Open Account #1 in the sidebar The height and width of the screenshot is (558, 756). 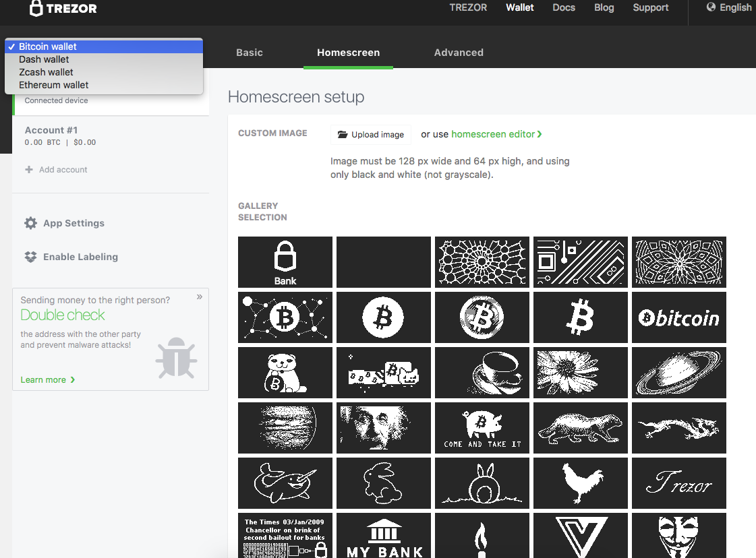point(51,130)
